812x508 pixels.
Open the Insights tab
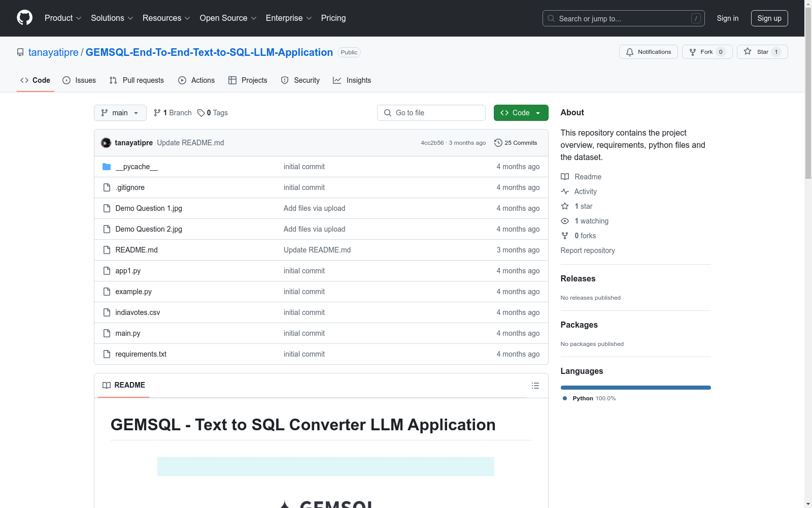[352, 80]
